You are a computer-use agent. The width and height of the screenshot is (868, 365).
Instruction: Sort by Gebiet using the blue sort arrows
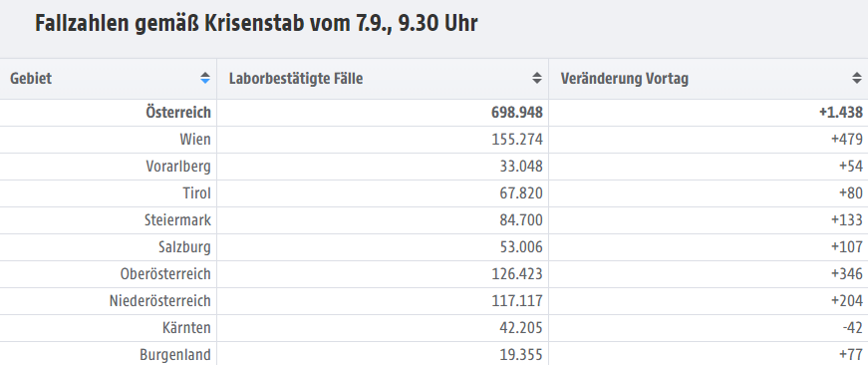[x=205, y=79]
